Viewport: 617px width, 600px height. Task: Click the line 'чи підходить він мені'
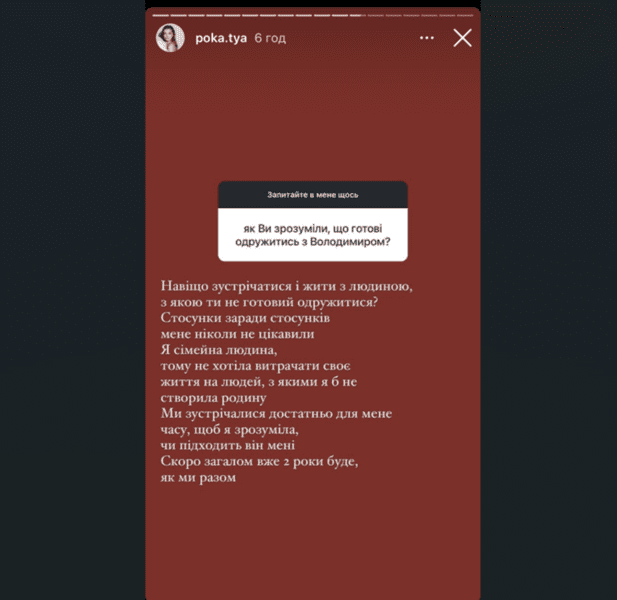click(227, 445)
